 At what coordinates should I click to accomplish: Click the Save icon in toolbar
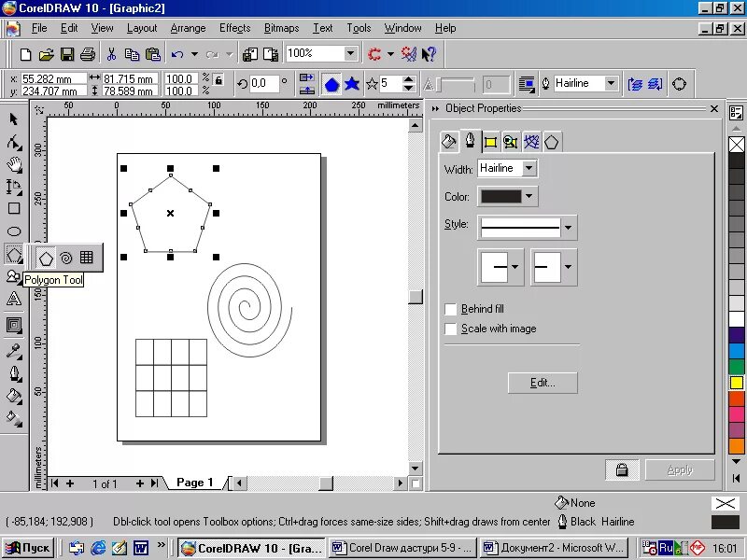pos(67,54)
